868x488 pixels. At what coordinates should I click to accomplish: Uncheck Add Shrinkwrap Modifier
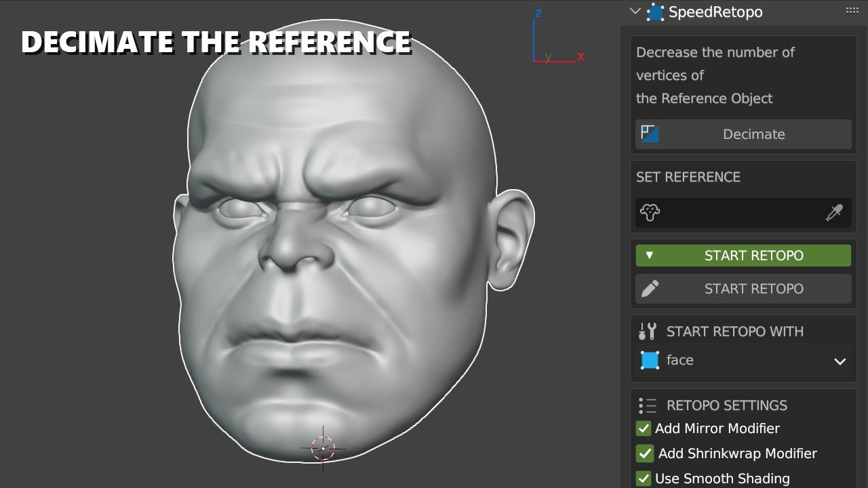pyautogui.click(x=645, y=453)
